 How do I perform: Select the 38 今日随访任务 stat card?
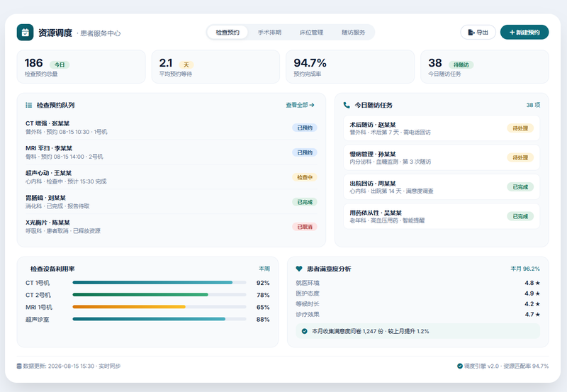point(485,67)
